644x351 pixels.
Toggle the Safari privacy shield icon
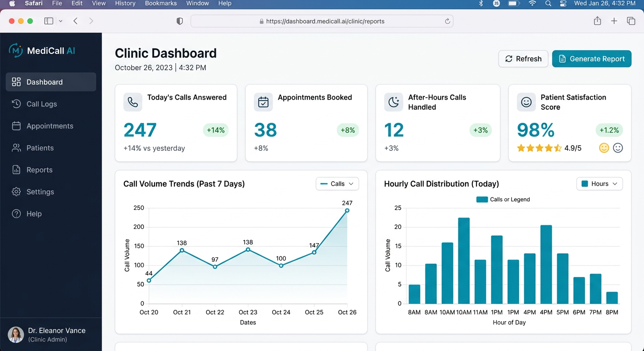click(180, 21)
